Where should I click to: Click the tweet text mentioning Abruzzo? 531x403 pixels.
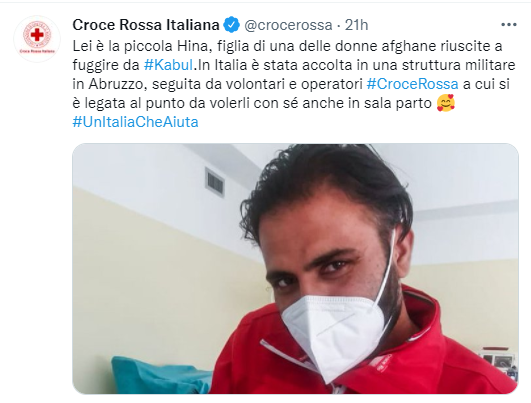coord(291,84)
